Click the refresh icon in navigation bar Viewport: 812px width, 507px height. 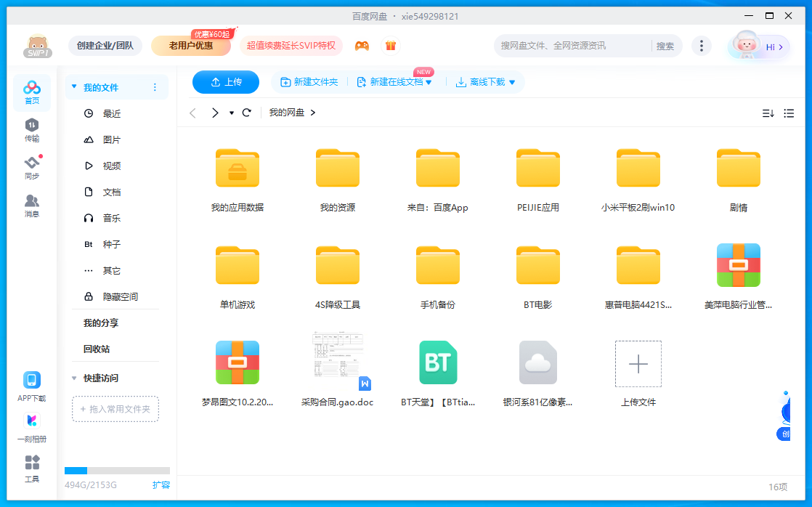pos(247,113)
